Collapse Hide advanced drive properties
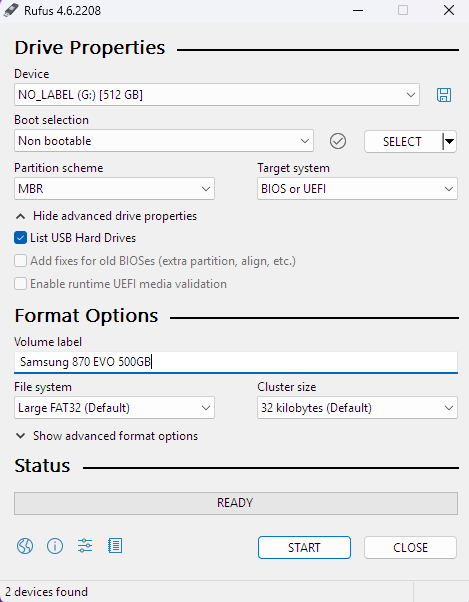Image resolution: width=469 pixels, height=602 pixels. click(106, 216)
